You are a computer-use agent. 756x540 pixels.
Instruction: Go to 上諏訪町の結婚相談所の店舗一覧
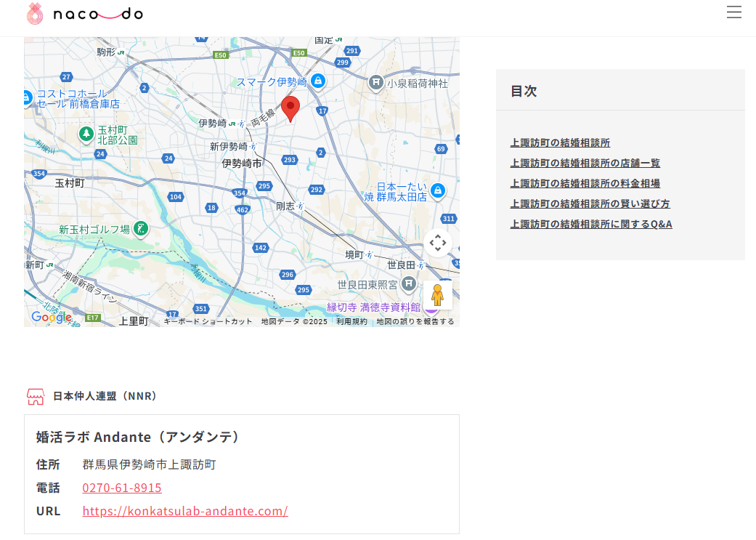[x=585, y=163]
